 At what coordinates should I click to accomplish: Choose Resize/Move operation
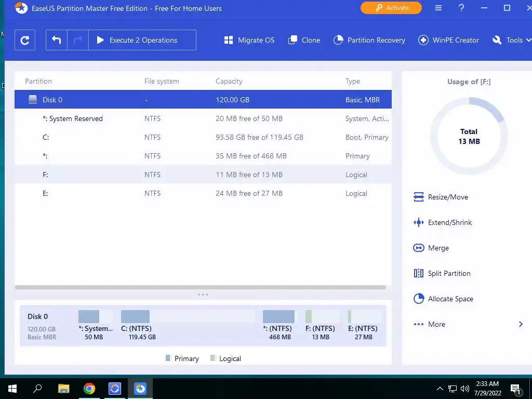tap(441, 197)
